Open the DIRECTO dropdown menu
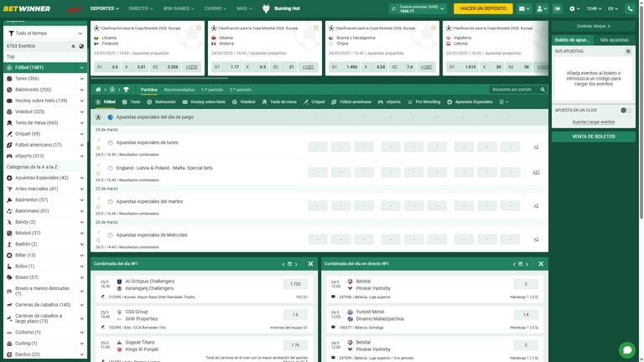 [141, 8]
